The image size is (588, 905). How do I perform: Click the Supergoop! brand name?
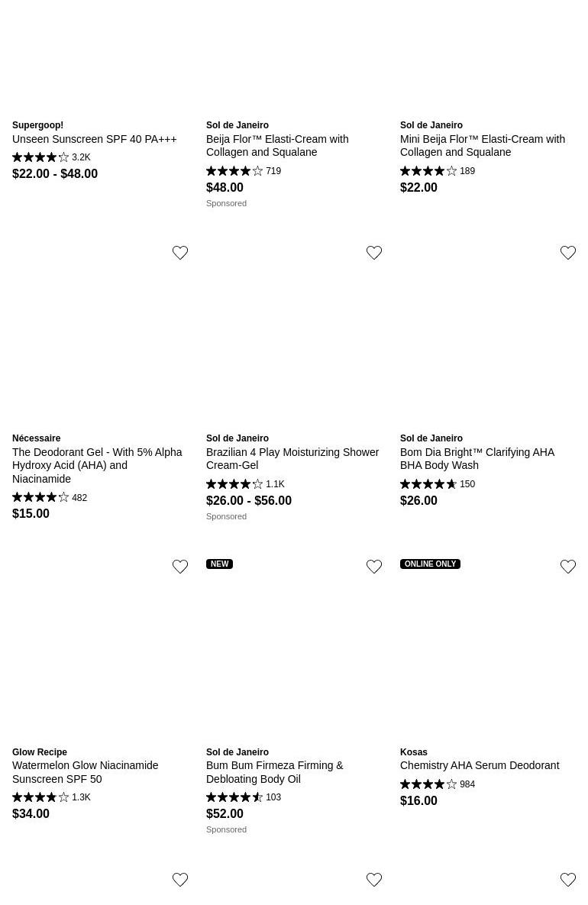point(38,125)
